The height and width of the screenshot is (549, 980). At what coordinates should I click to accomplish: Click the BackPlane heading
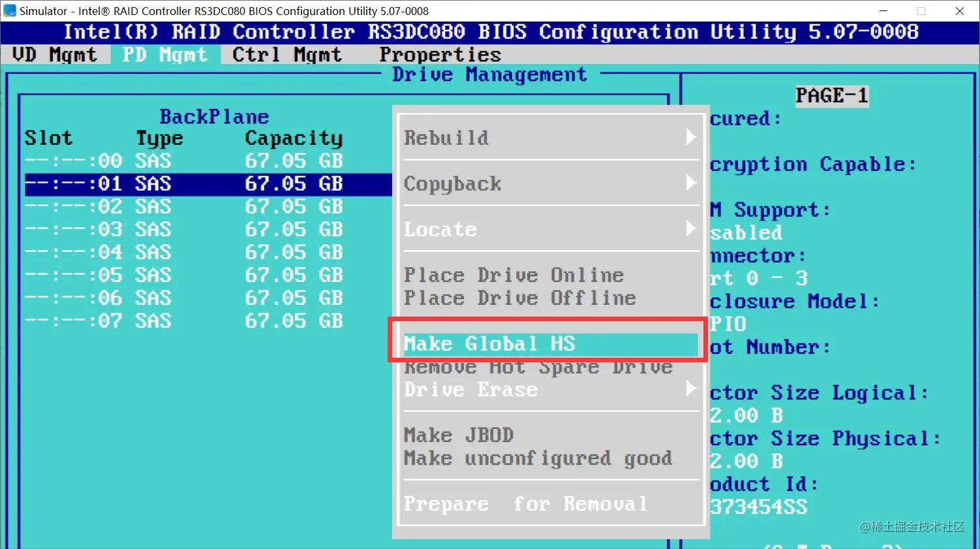[214, 116]
